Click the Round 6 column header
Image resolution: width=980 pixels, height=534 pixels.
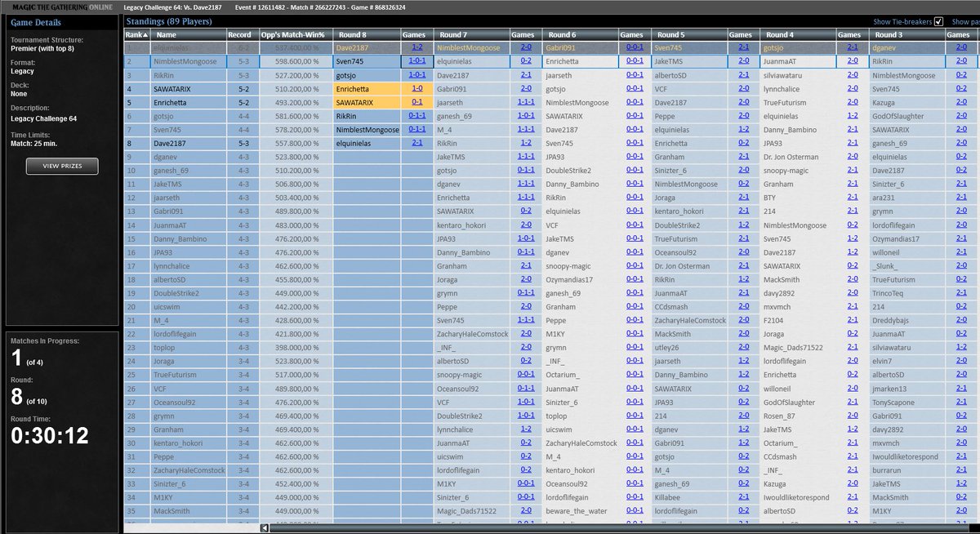point(580,35)
